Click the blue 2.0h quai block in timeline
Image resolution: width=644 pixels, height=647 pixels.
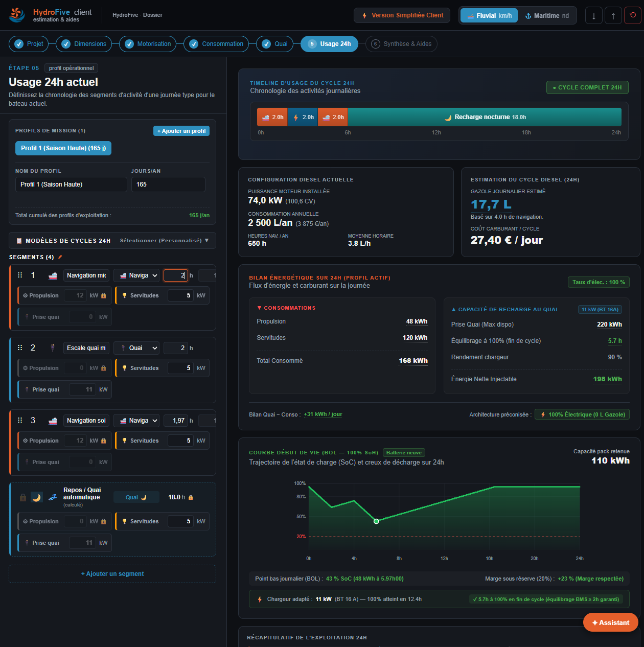point(303,117)
